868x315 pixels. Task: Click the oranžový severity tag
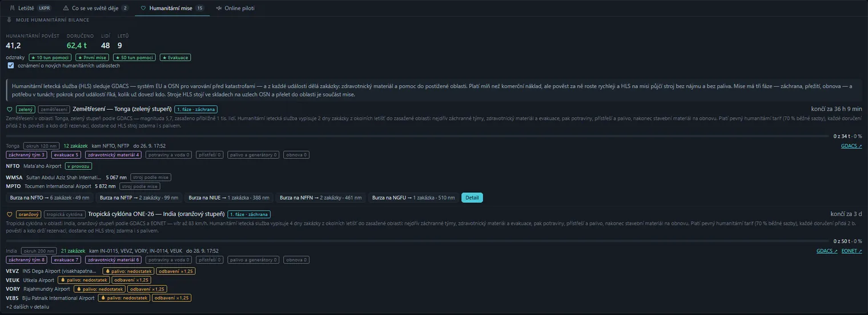28,214
